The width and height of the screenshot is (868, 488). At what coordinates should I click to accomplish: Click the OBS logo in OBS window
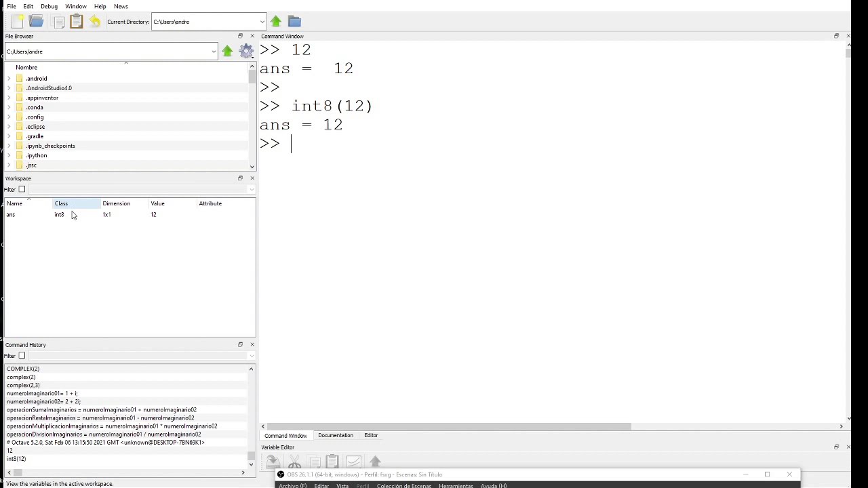click(281, 474)
